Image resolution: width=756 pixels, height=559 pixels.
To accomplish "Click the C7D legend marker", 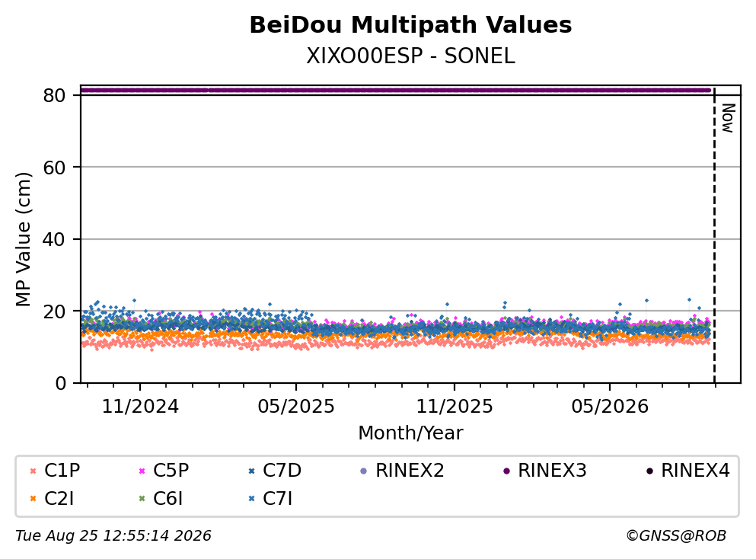I will pos(251,471).
